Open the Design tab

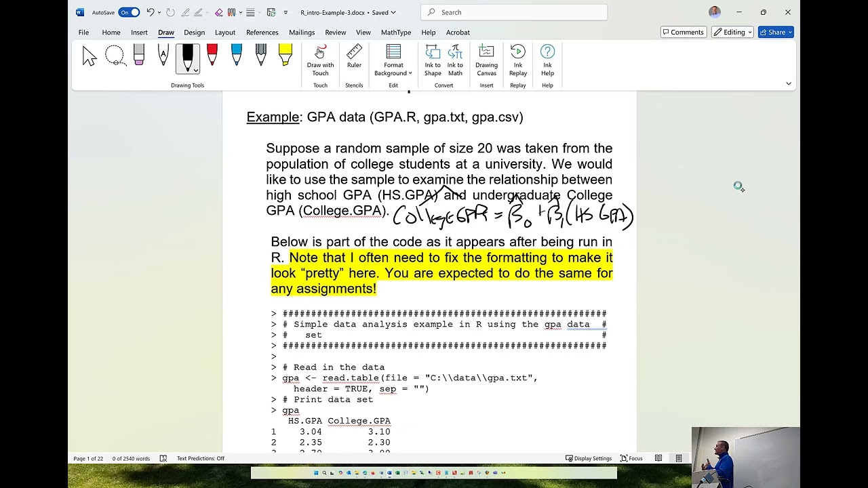(194, 32)
